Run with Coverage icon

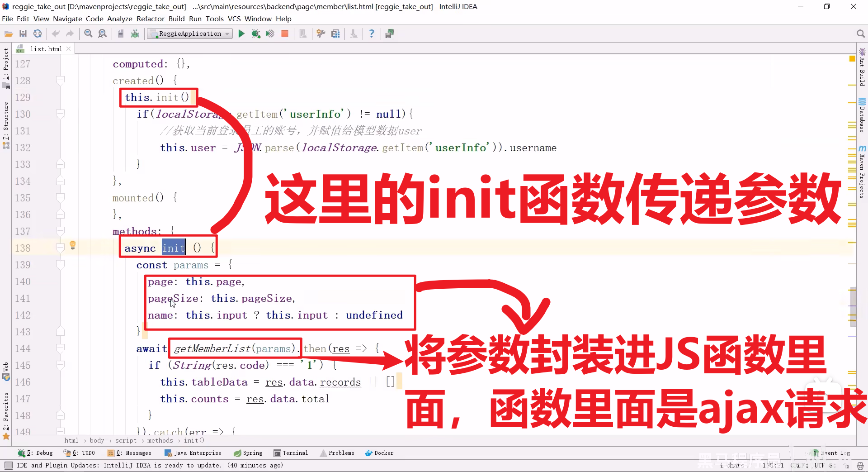click(x=270, y=34)
